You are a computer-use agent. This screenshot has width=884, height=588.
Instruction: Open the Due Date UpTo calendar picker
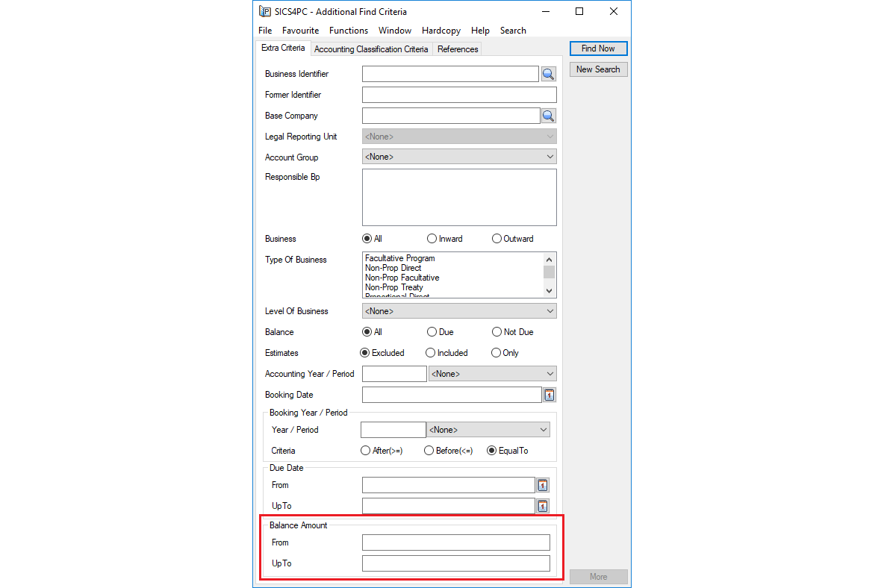point(543,506)
